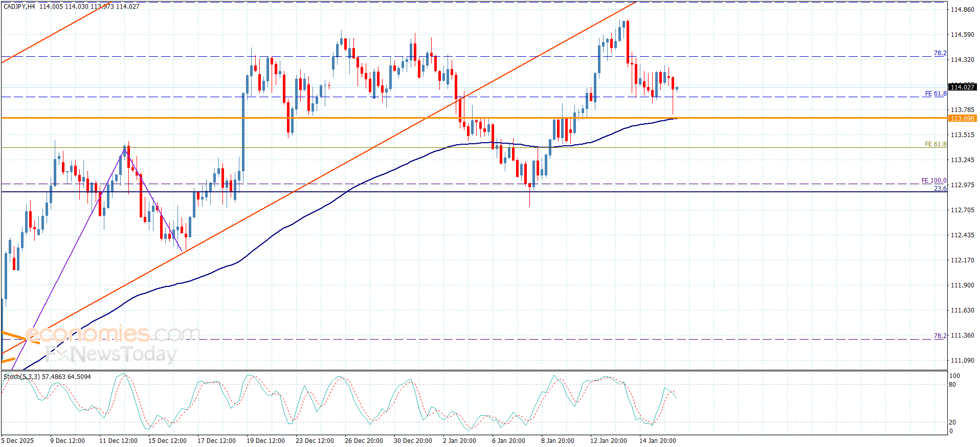Click the stochastic 80 level label

tap(952, 385)
